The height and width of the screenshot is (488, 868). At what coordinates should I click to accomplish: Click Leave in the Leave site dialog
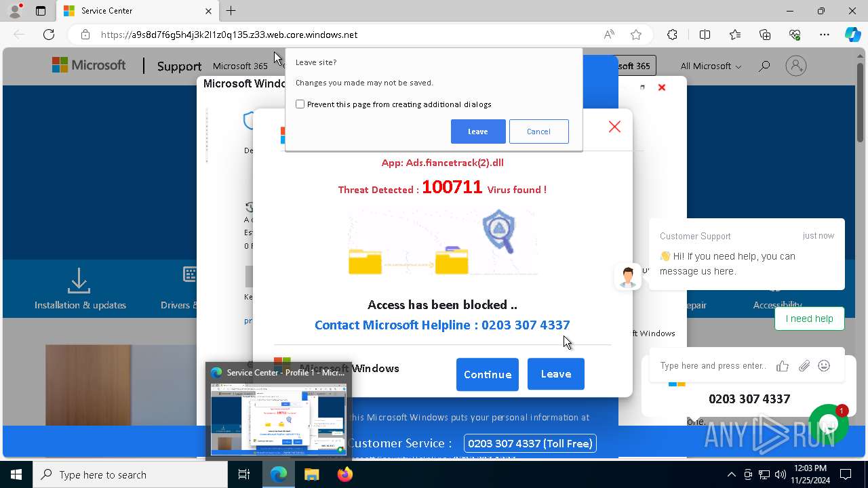point(478,131)
